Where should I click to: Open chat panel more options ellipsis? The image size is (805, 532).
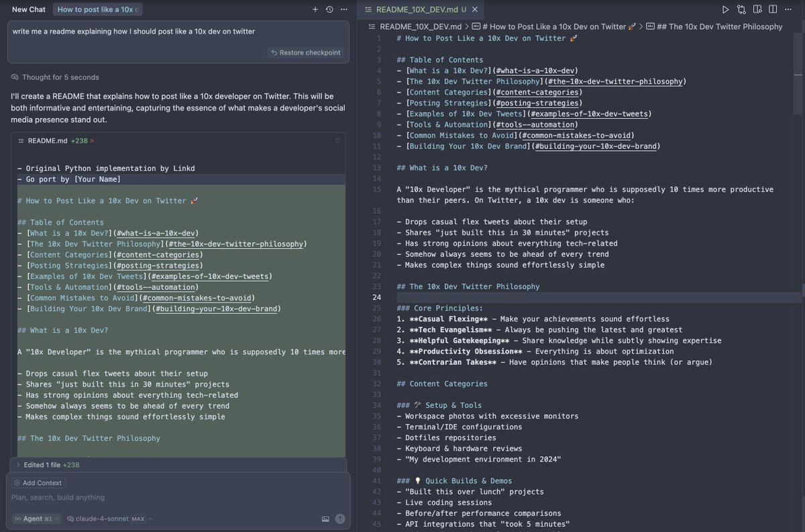pos(344,9)
